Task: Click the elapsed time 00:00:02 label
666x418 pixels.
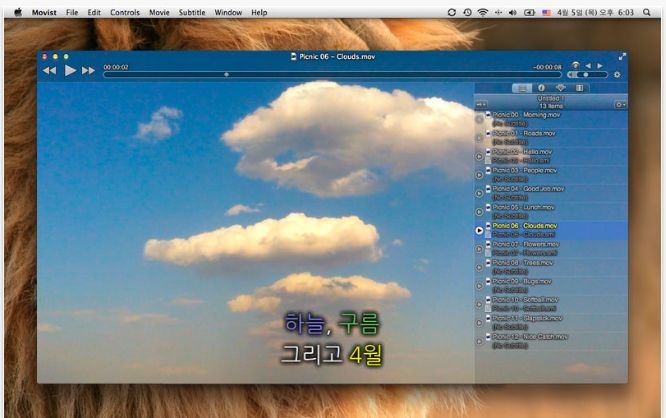Action: pos(116,67)
